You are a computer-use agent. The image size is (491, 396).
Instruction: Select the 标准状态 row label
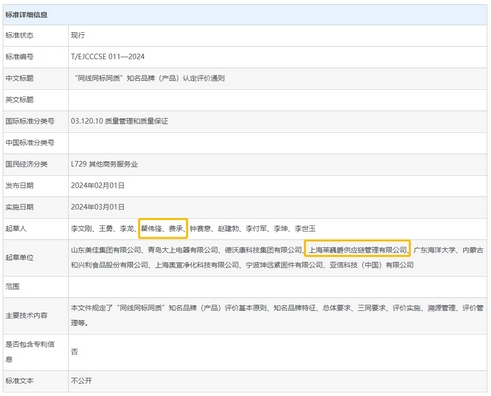pos(19,35)
